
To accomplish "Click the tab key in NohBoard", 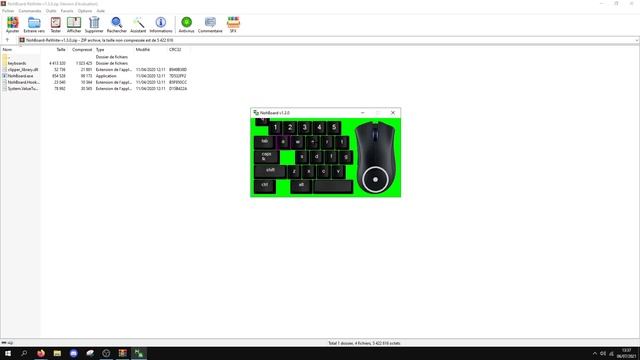I will coord(264,142).
